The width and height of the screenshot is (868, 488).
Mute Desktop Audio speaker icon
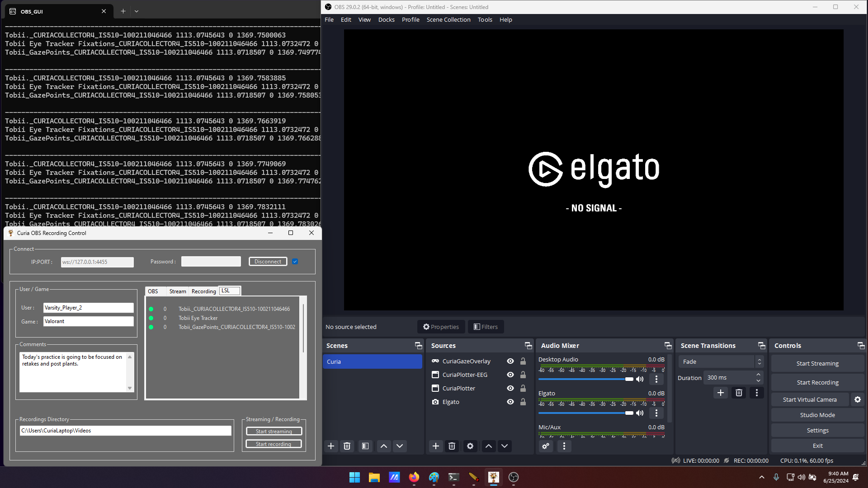pos(640,379)
